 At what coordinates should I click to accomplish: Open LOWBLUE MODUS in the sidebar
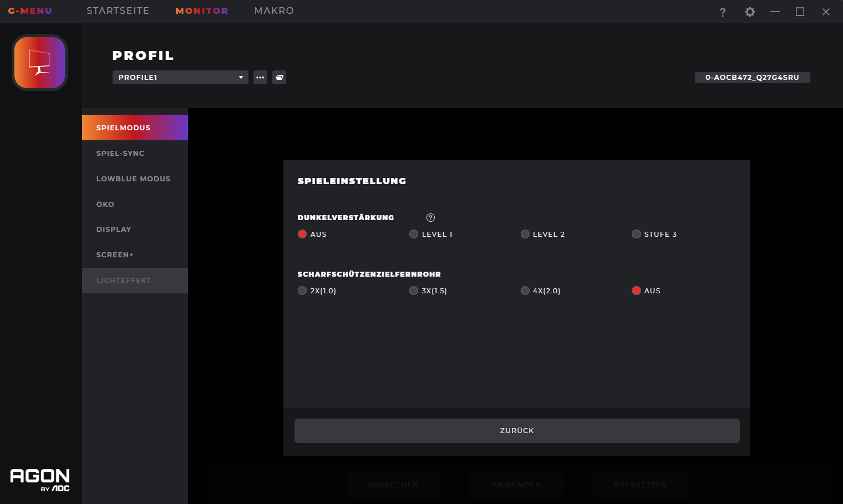point(133,179)
